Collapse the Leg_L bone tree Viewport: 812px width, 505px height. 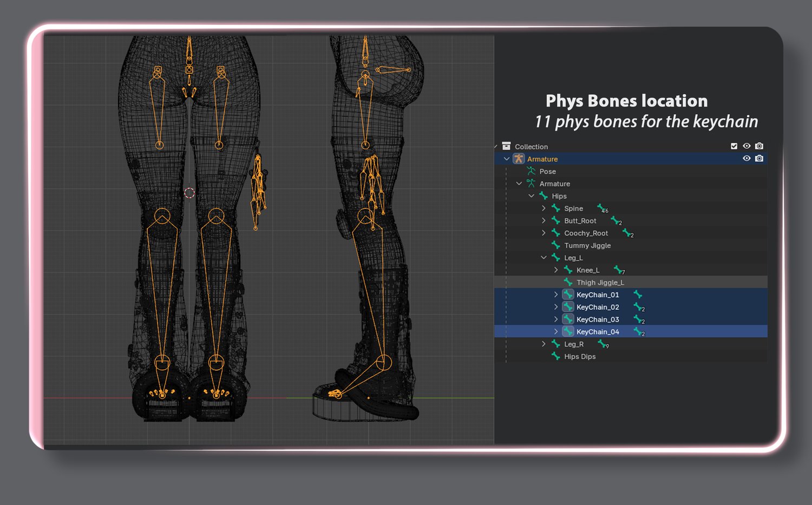coord(543,258)
